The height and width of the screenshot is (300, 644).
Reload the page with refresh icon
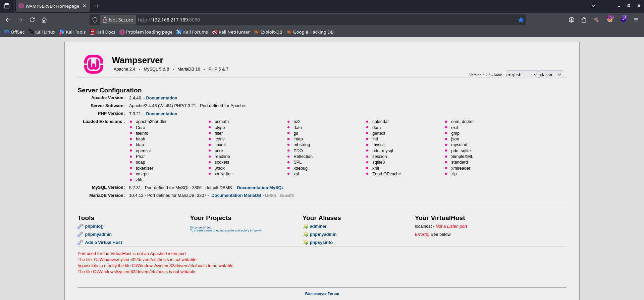[x=32, y=20]
